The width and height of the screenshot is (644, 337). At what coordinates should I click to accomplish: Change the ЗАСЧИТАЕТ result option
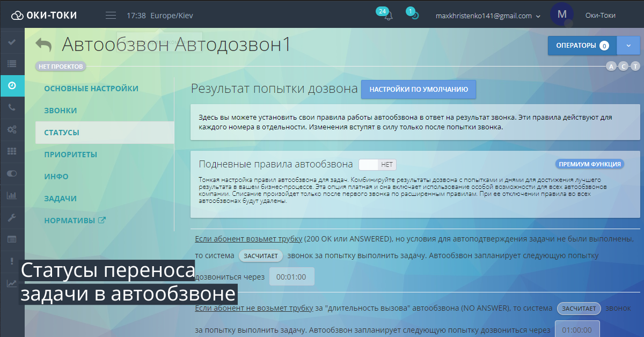pos(261,256)
